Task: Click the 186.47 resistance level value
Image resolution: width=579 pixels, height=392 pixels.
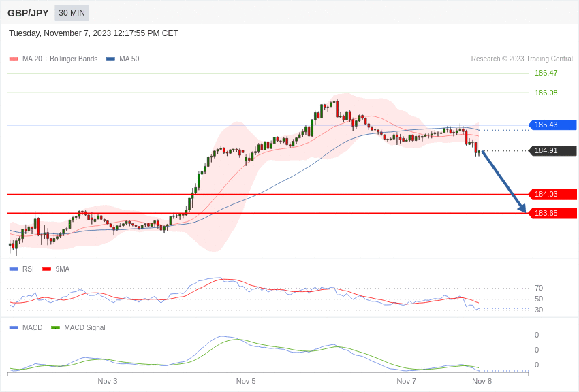Action: [546, 73]
